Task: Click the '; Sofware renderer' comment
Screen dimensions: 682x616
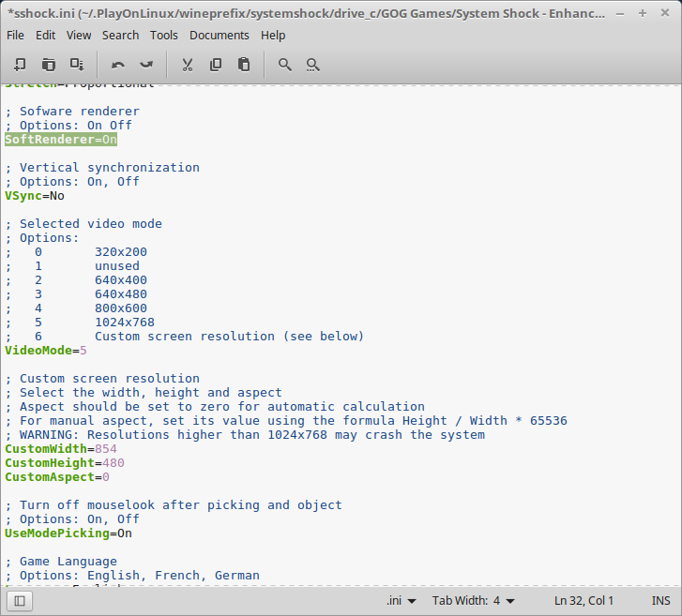Action: pyautogui.click(x=72, y=112)
